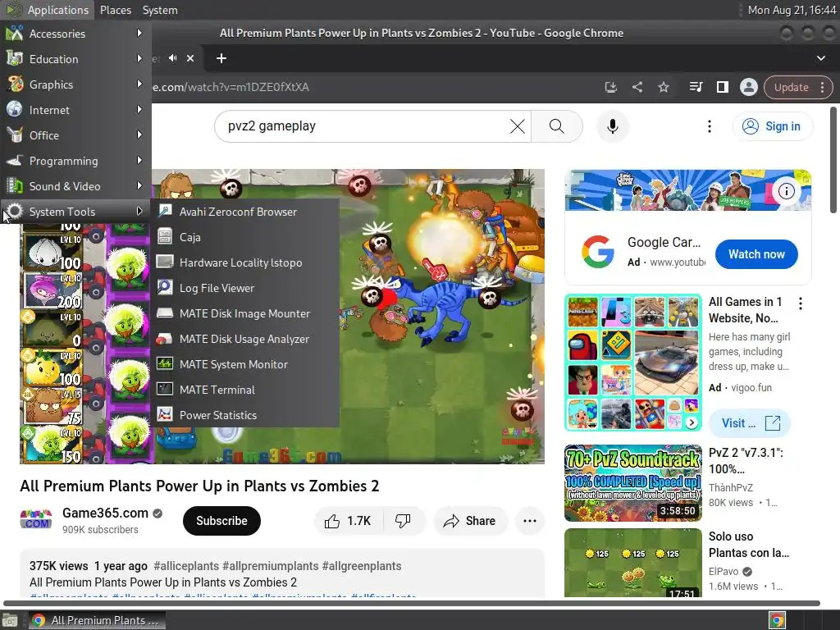Launch MATE System Monitor
Screen dimensions: 840x630
coord(245,364)
